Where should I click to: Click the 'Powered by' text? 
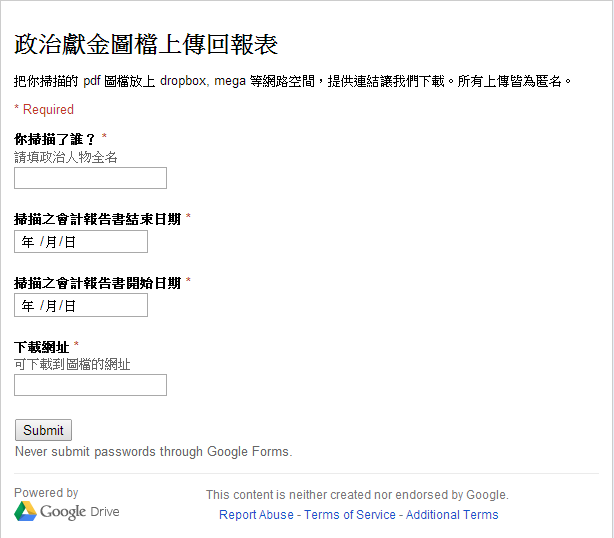pyautogui.click(x=46, y=493)
